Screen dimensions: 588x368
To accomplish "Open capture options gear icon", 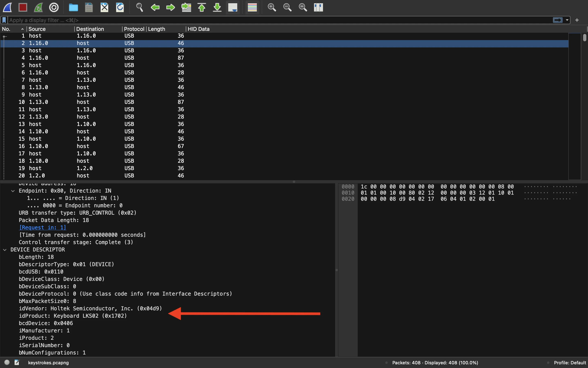I will click(x=54, y=7).
